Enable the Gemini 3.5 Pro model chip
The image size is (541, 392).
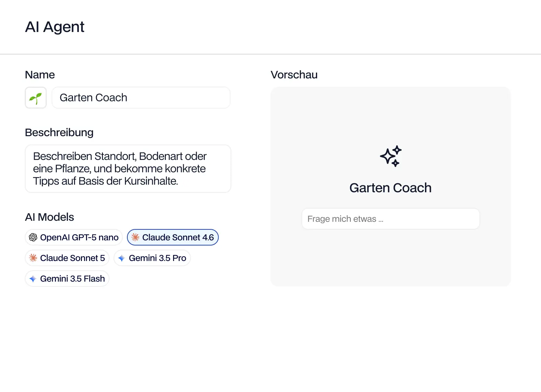click(152, 258)
